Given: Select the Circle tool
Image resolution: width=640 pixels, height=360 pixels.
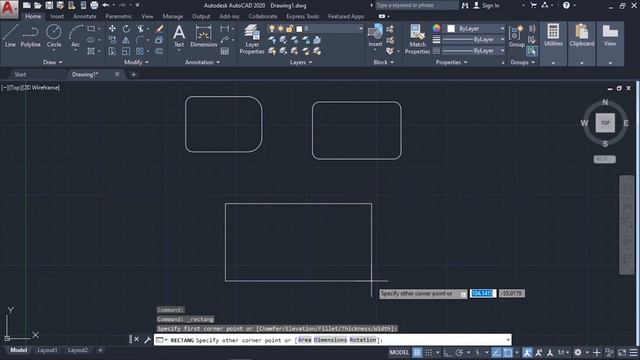Looking at the screenshot, I should [53, 36].
